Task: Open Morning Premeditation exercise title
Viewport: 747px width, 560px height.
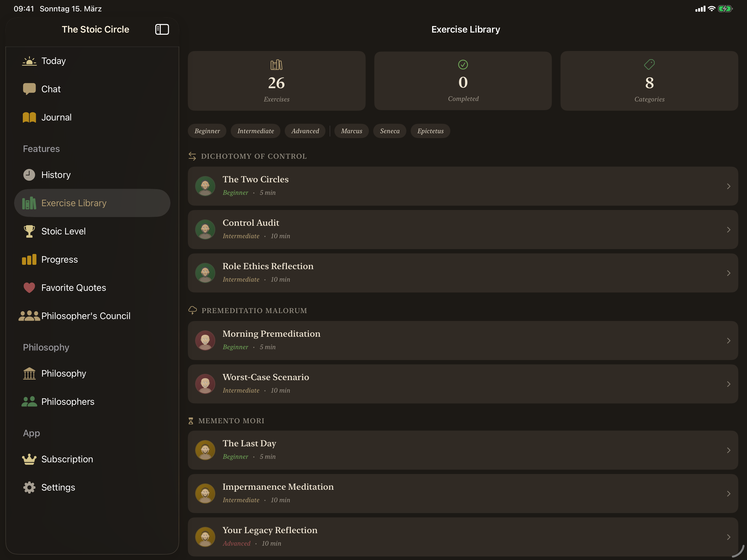Action: [x=271, y=334]
